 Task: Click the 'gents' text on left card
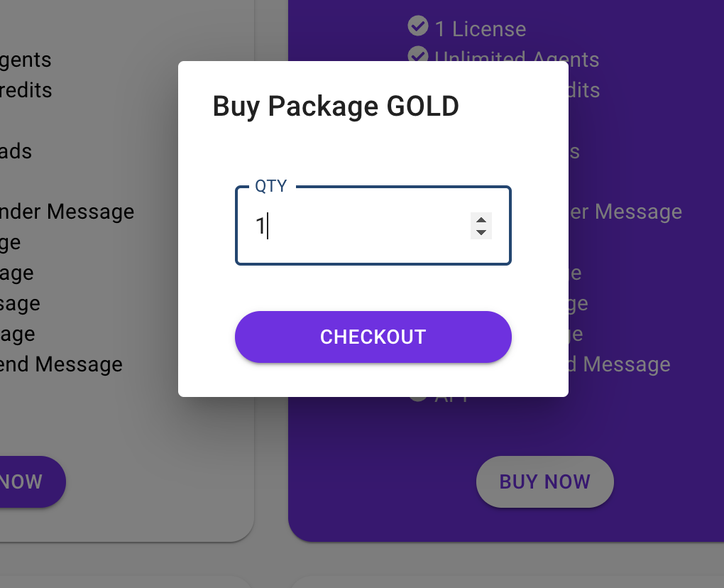tap(26, 60)
